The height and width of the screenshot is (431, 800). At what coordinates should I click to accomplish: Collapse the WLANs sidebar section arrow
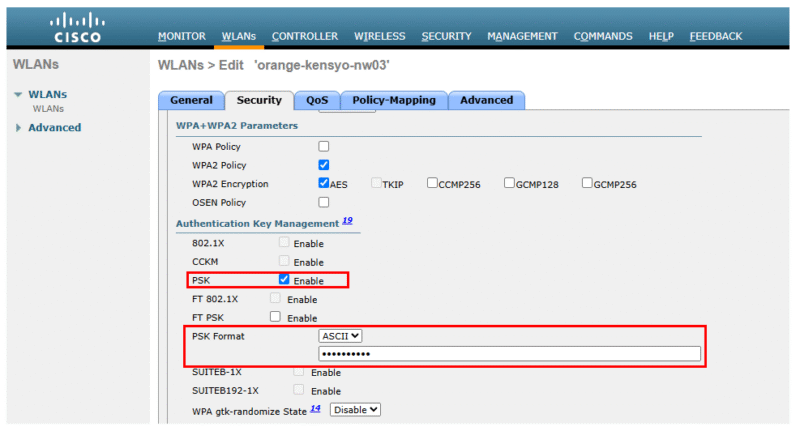[x=18, y=94]
